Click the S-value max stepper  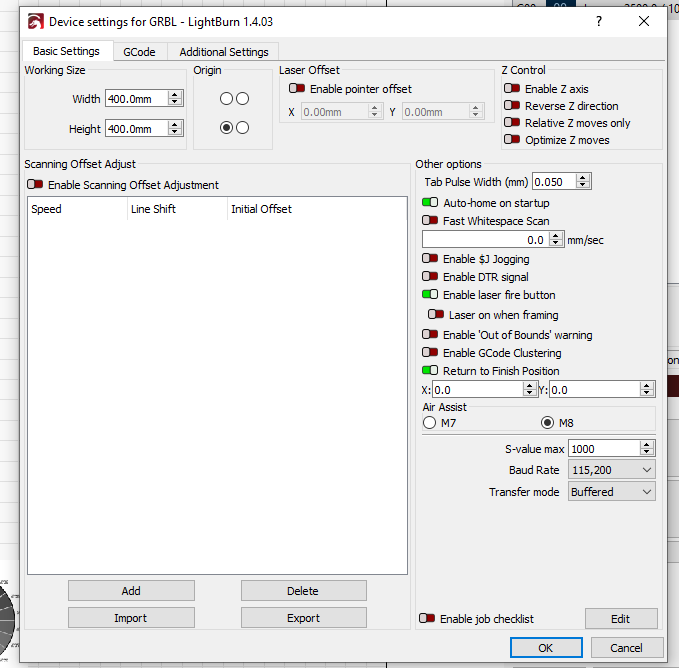[x=647, y=449]
